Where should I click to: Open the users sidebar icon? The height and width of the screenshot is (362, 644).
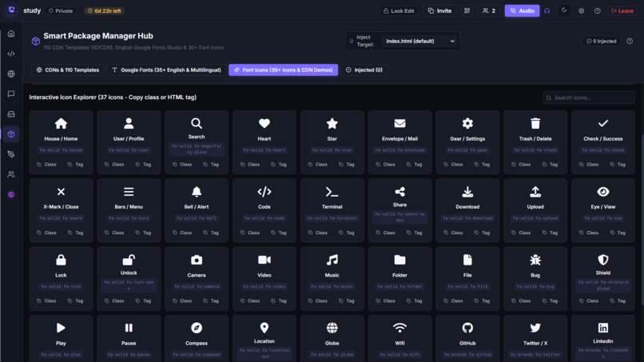(x=11, y=175)
